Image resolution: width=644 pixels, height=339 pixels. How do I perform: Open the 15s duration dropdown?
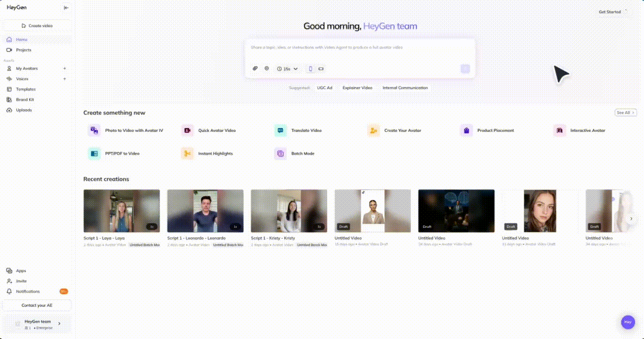287,69
